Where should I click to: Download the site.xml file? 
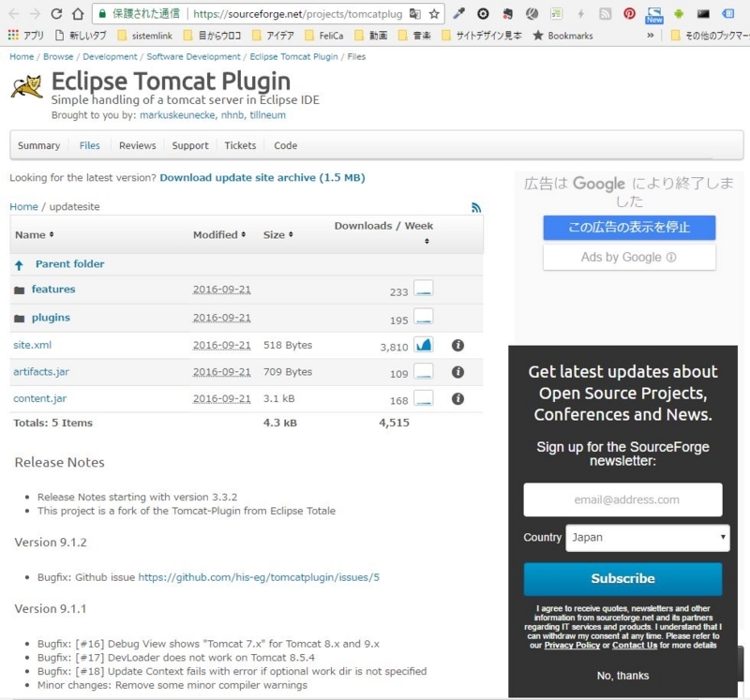[x=32, y=345]
